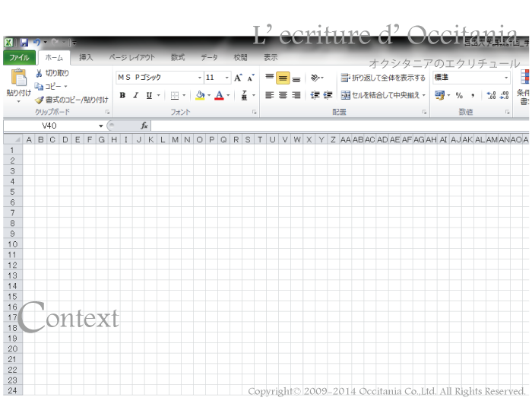Click the red font color A icon
532x404 pixels.
[x=220, y=95]
